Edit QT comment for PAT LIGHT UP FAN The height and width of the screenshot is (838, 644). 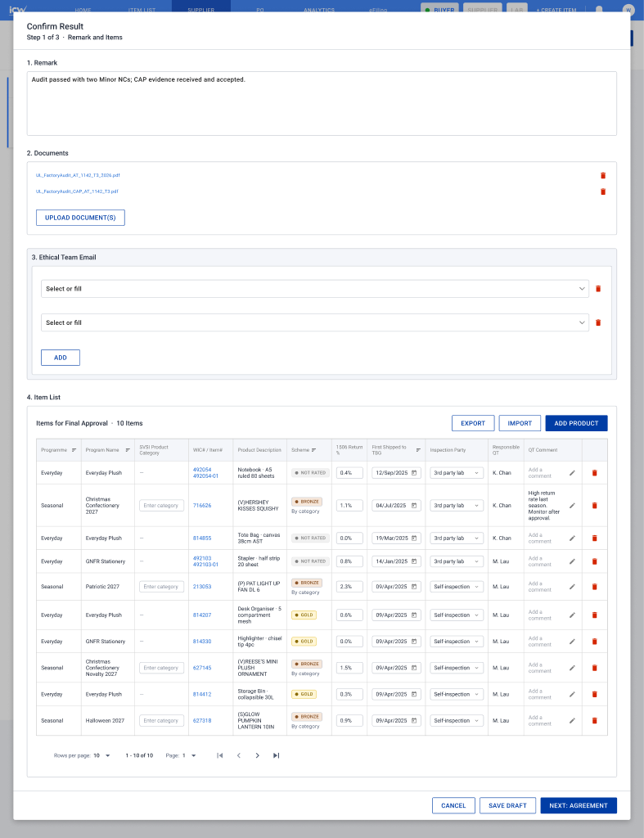click(572, 587)
